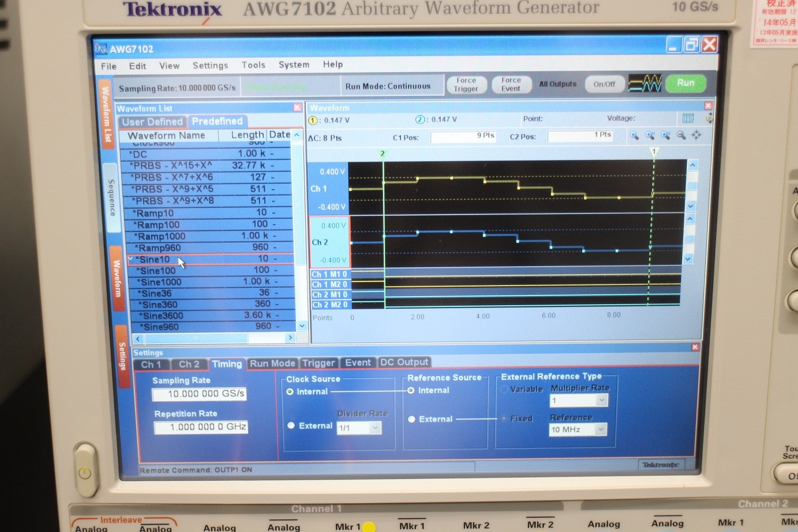Screen dimensions: 798x532
Task: Open the Multiplier Rate dropdown
Action: [x=601, y=400]
